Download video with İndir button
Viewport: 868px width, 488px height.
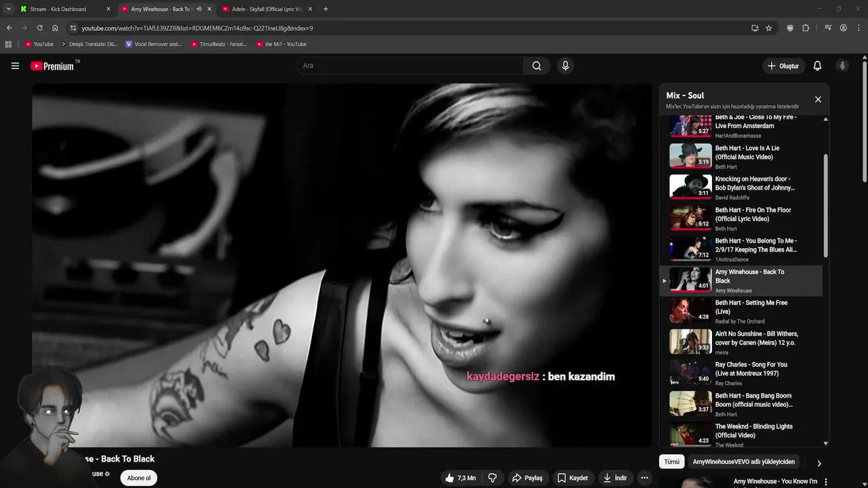615,478
